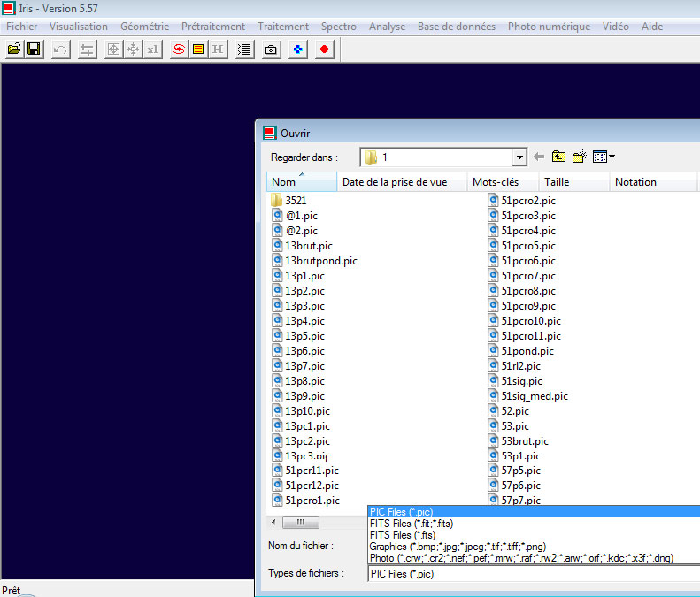Click the horizontal scrollbar thumb
The image size is (700, 597).
tap(301, 522)
